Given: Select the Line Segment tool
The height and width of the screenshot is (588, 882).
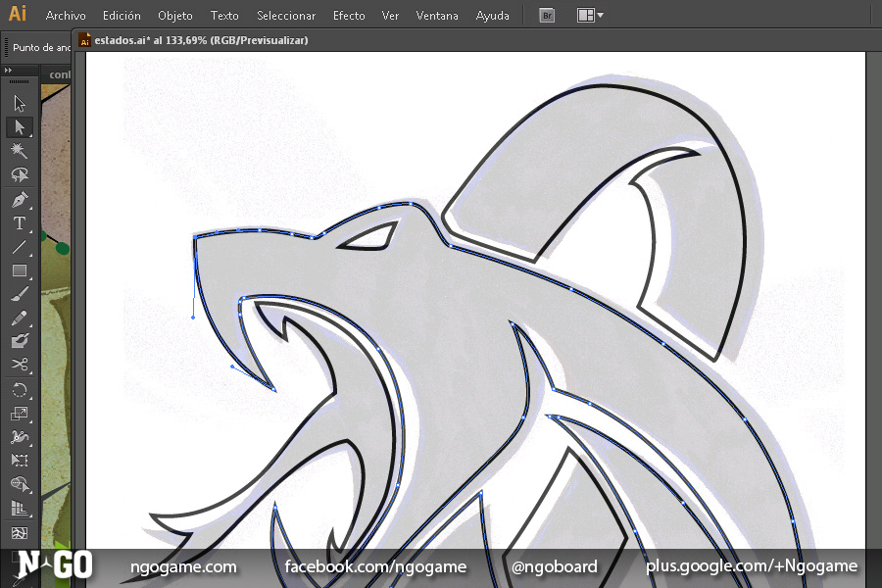Looking at the screenshot, I should (x=19, y=247).
